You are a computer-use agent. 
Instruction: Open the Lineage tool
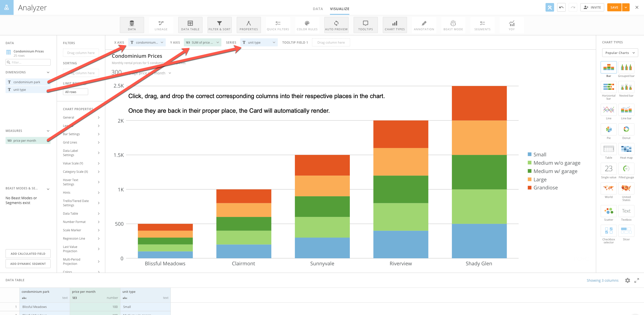pyautogui.click(x=161, y=25)
